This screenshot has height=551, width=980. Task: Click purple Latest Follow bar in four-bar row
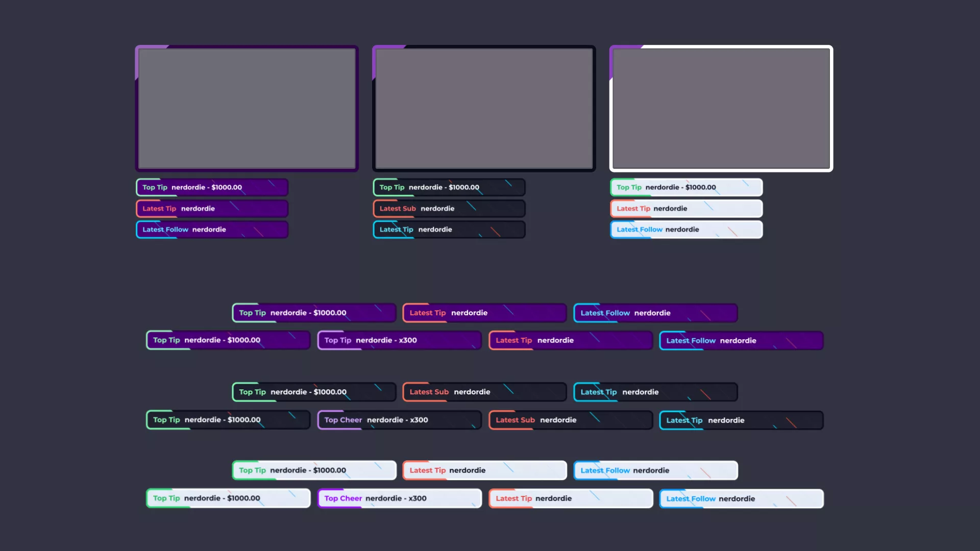741,340
